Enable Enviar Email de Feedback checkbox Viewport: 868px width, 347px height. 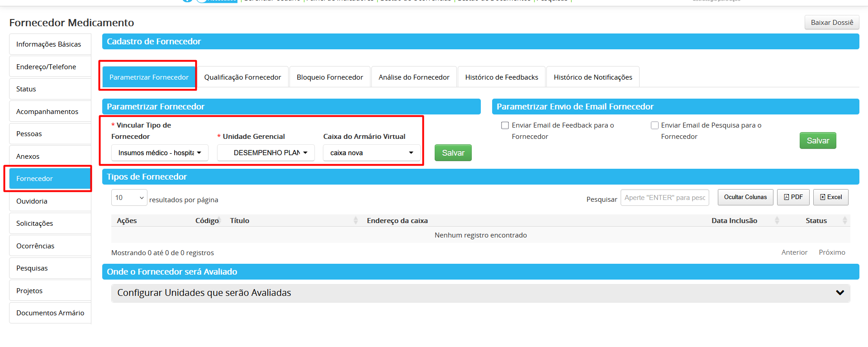[505, 125]
